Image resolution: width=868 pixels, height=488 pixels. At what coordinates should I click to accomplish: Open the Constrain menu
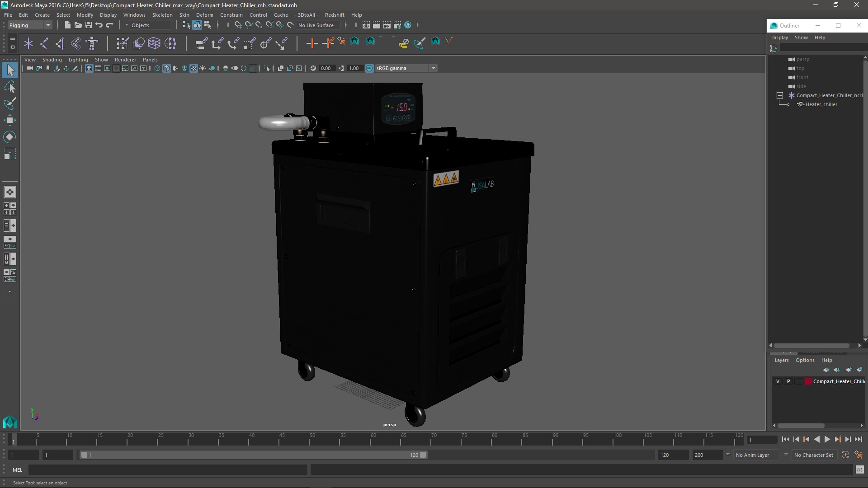[x=231, y=15]
